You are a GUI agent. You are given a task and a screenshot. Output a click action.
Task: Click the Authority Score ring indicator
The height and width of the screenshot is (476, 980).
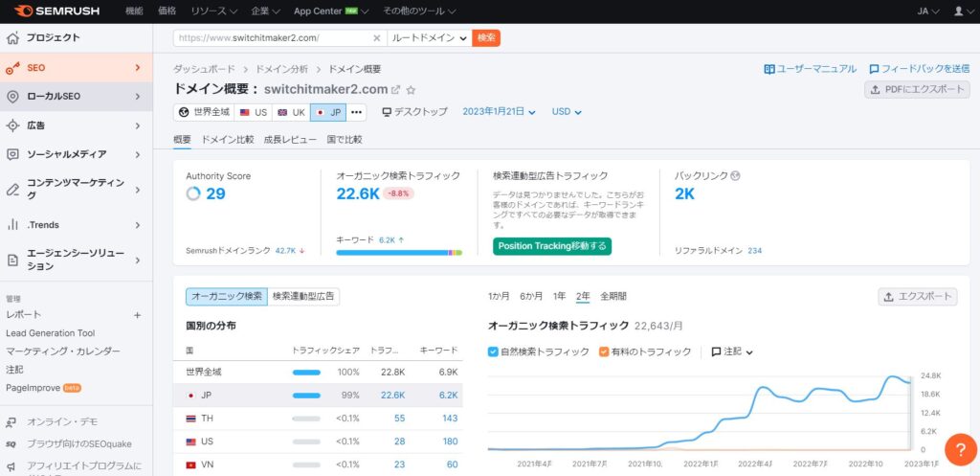pyautogui.click(x=193, y=193)
